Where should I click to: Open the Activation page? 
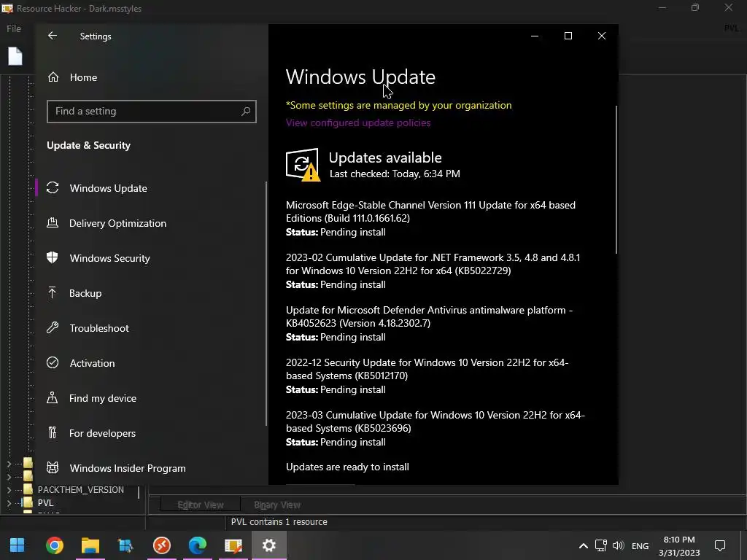[x=92, y=363]
